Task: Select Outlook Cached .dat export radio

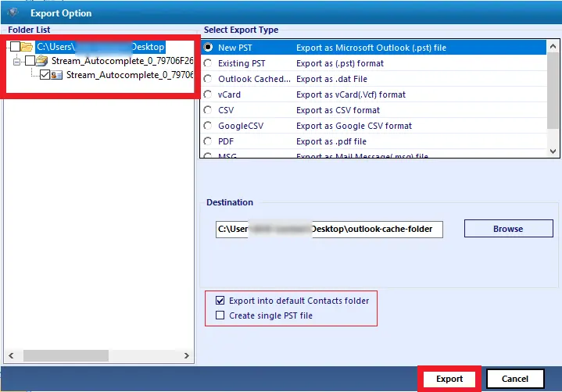Action: [x=208, y=79]
